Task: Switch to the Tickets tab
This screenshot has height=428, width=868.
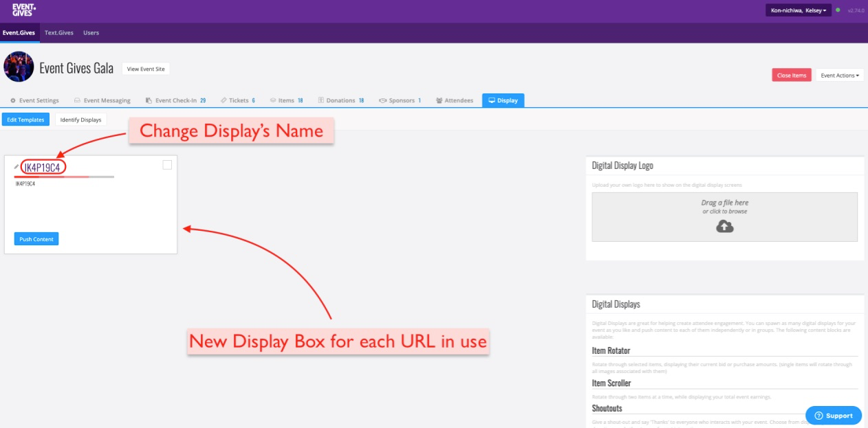Action: 238,100
